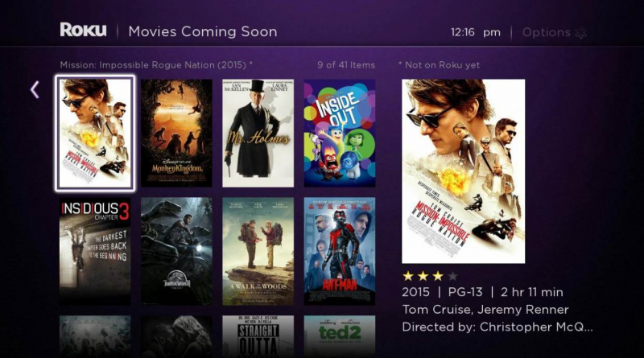Open the Options menu label
Image resolution: width=644 pixels, height=358 pixels.
tap(547, 32)
